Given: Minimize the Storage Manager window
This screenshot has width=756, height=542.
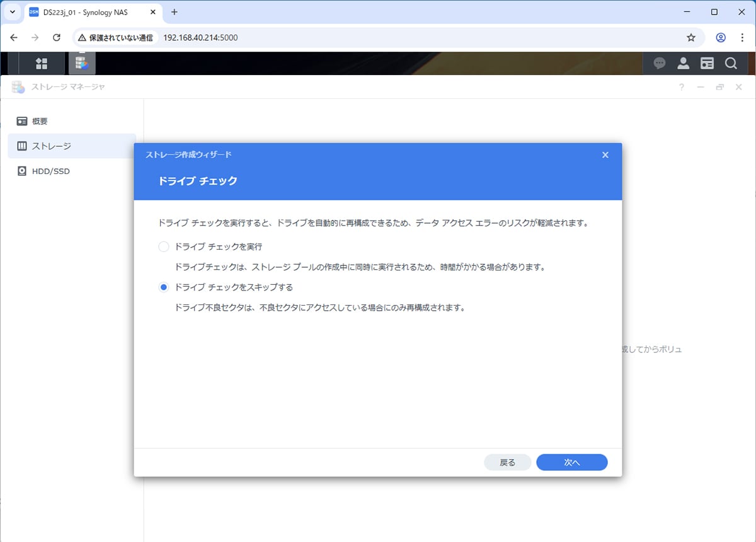Looking at the screenshot, I should tap(701, 87).
